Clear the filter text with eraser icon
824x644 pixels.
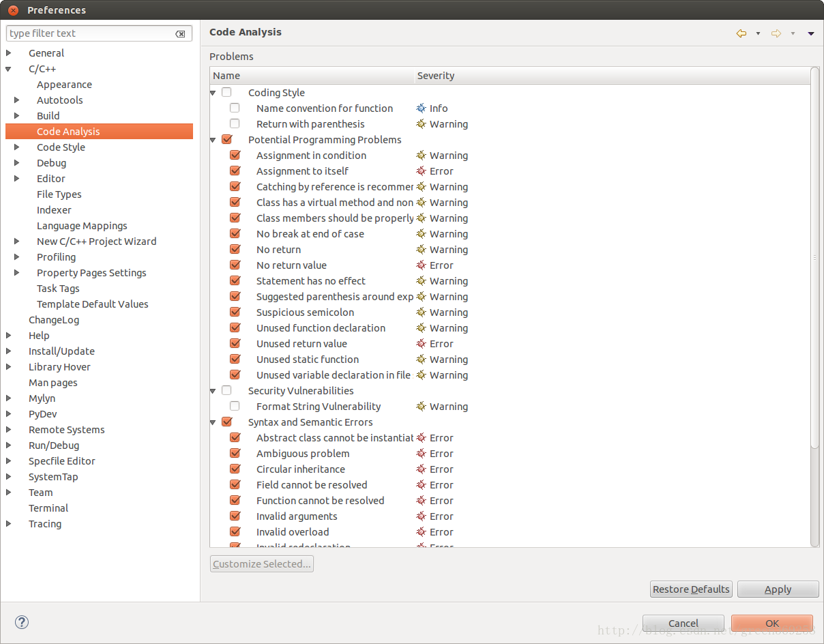click(180, 33)
